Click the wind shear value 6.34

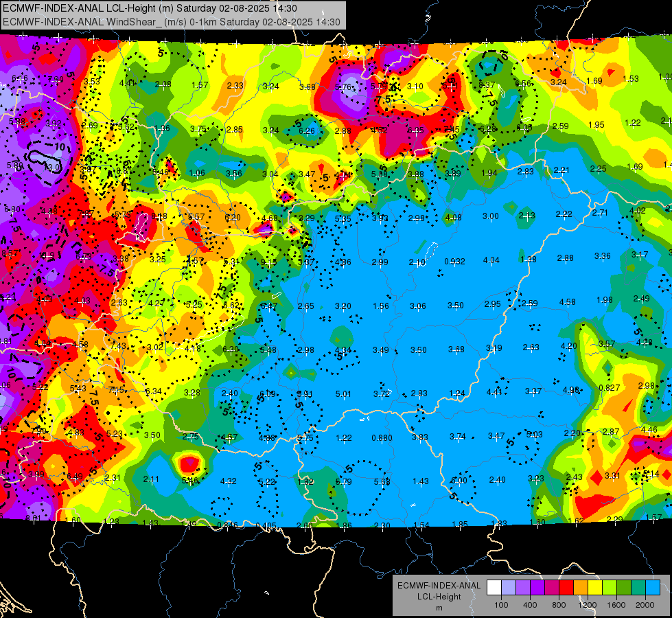(154, 391)
